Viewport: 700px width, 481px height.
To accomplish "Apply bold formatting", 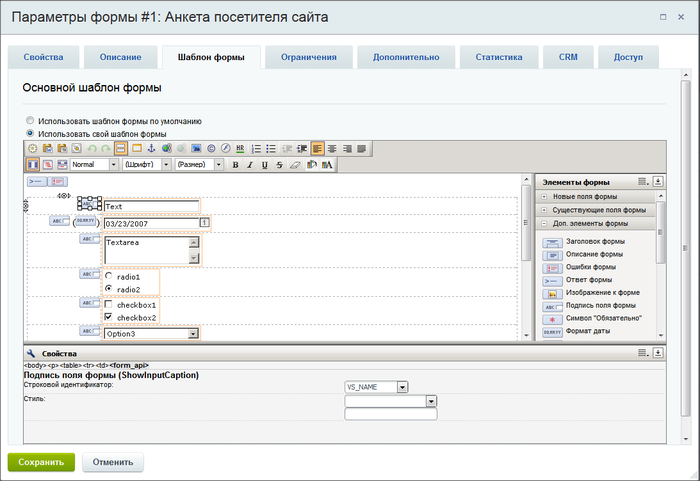I will point(235,165).
